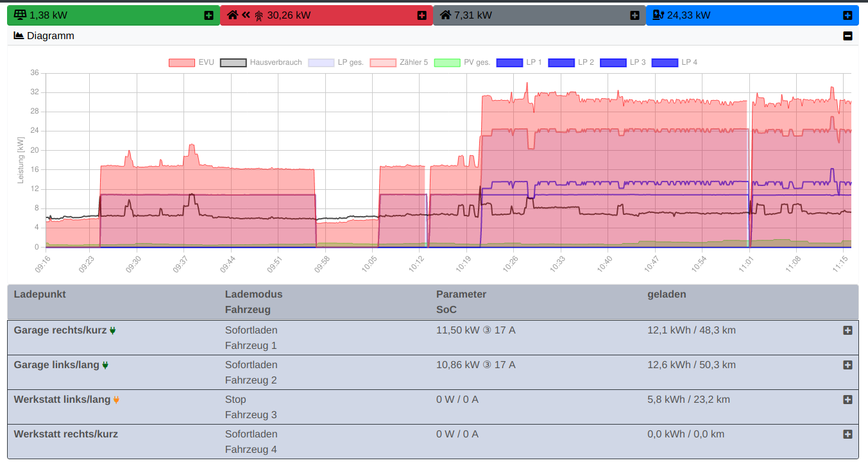The image size is (868, 465).
Task: Expand Garage rechts/kurz charge point details
Action: click(x=847, y=330)
